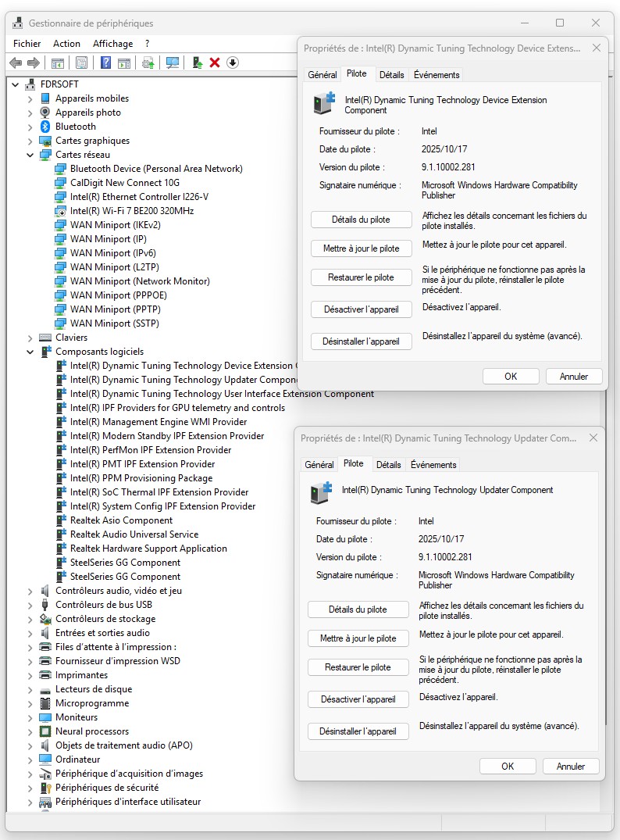Click the blue question mark Help toolbar icon

pos(105,63)
